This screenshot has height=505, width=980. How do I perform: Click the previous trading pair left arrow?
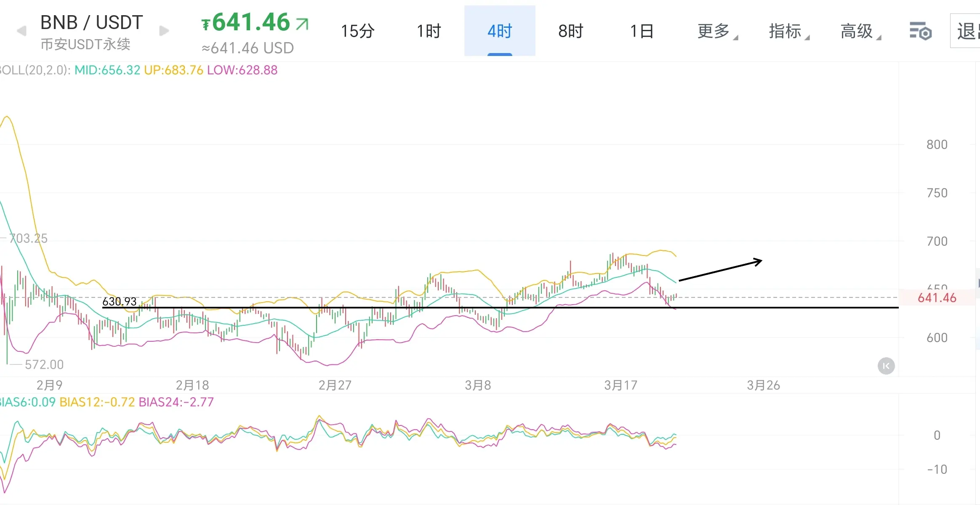point(21,31)
